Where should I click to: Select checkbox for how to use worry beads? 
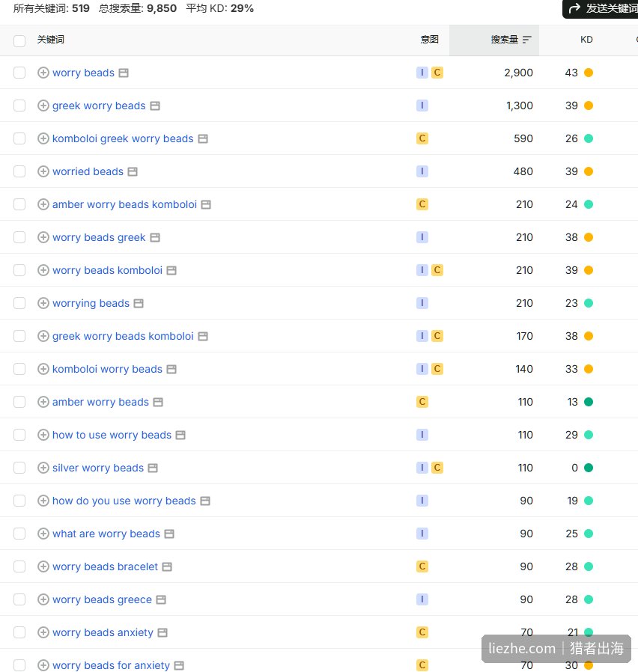coord(19,435)
